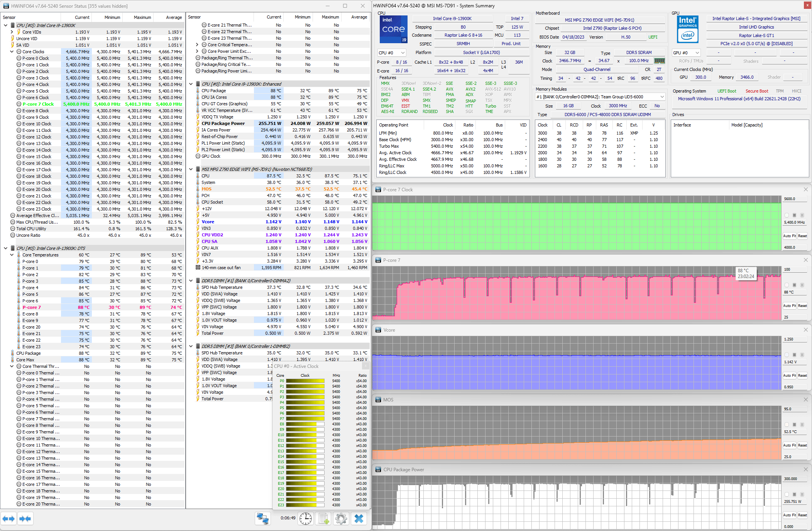Open the network remote monitoring icon
The width and height of the screenshot is (812, 531).
click(263, 519)
